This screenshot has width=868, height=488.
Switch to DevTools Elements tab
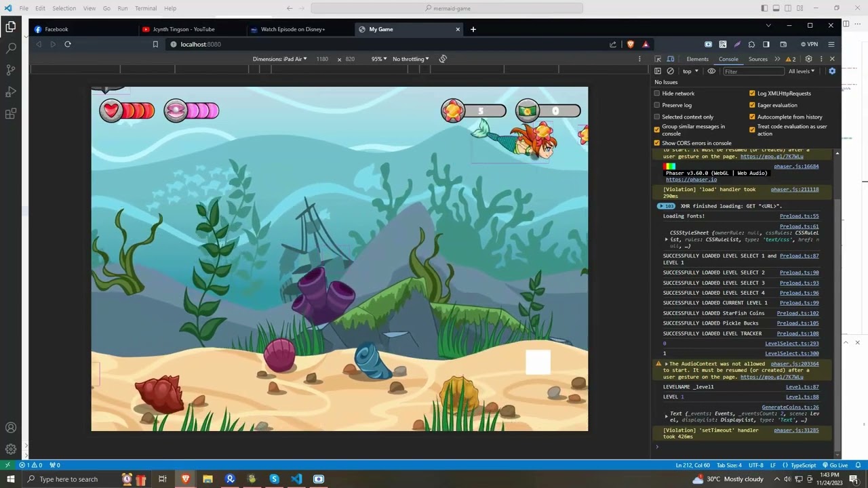click(697, 59)
